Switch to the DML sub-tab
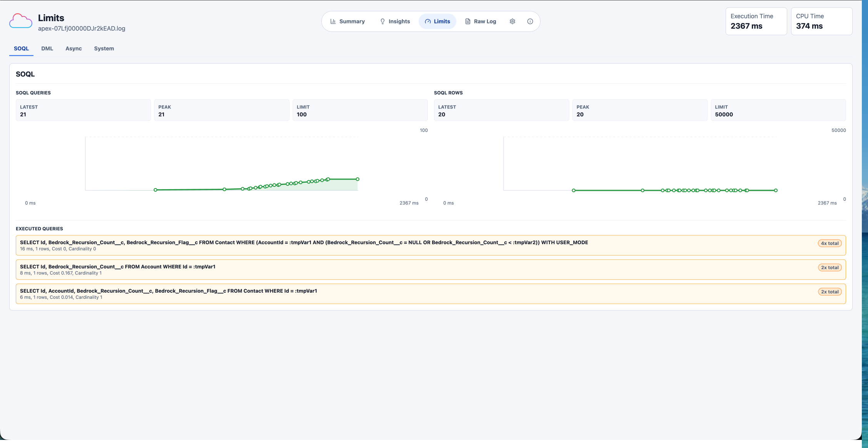Screen dimensions: 868x448 (x=47, y=48)
